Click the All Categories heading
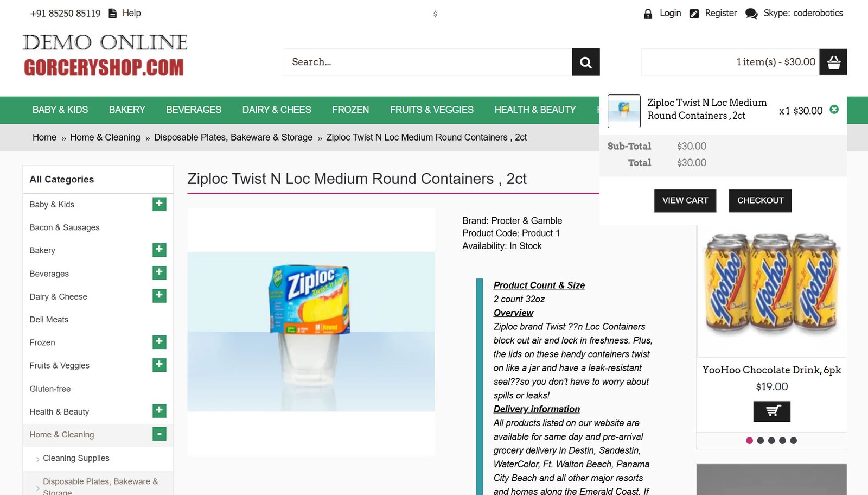Viewport: 868px width, 495px height. pos(61,180)
